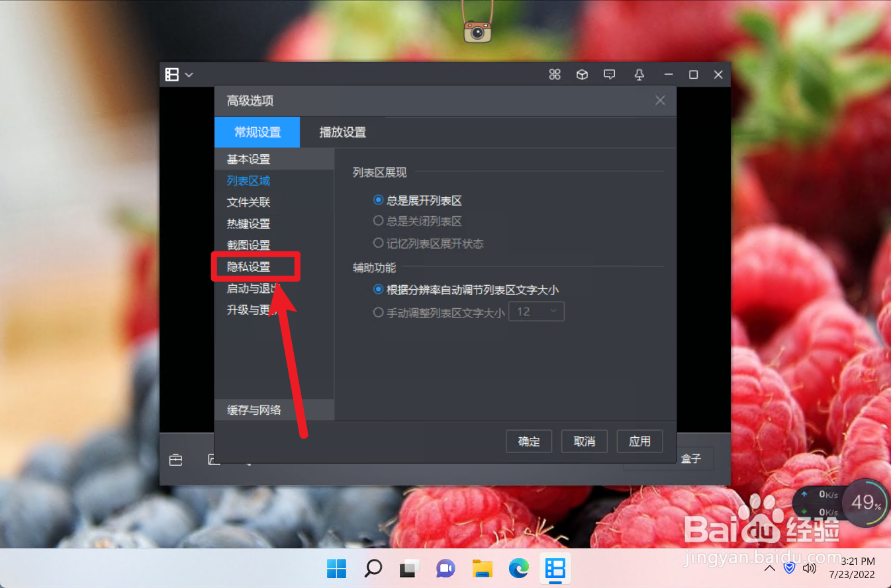Switch to the 常规设置 tab
Image resolution: width=891 pixels, height=588 pixels.
pos(258,132)
